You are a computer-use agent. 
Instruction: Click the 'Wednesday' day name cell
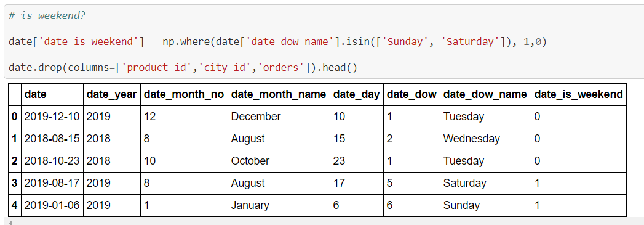tap(485, 139)
